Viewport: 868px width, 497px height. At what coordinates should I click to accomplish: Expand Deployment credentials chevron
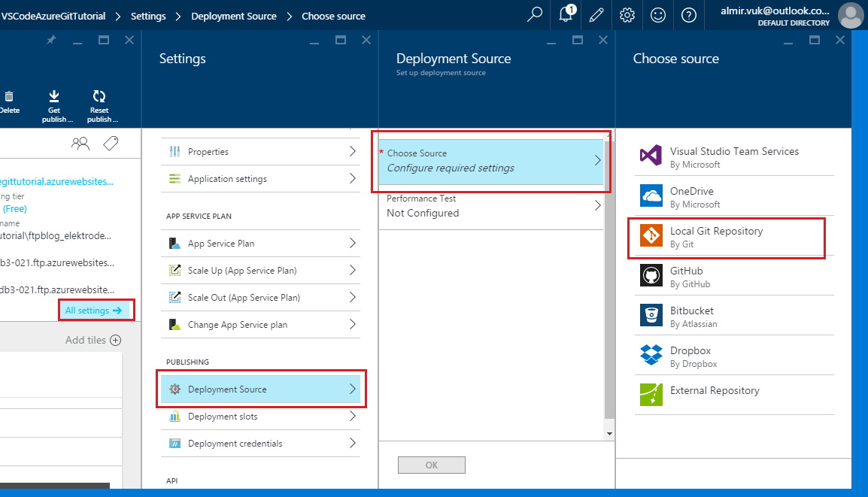point(353,443)
